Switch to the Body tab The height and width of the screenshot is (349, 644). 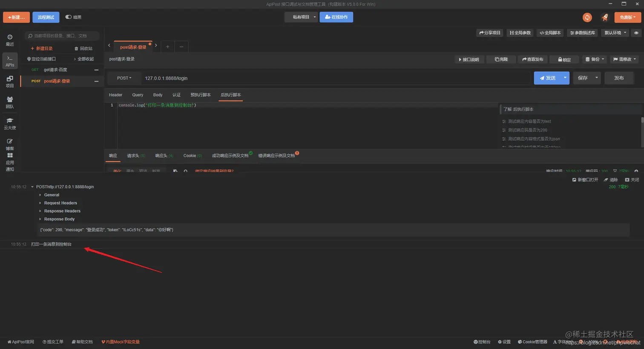pyautogui.click(x=158, y=95)
